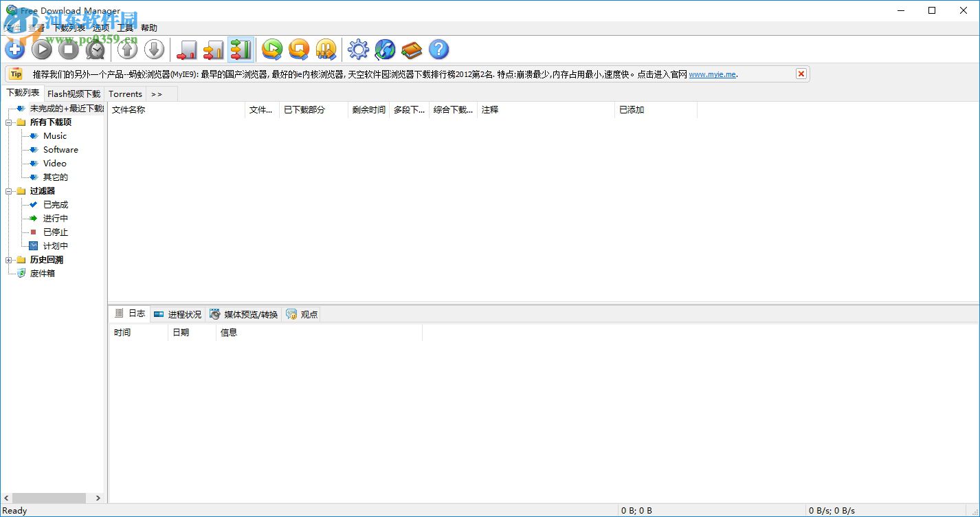Switch to the Torrents tab
Viewport: 980px width, 517px height.
[125, 93]
